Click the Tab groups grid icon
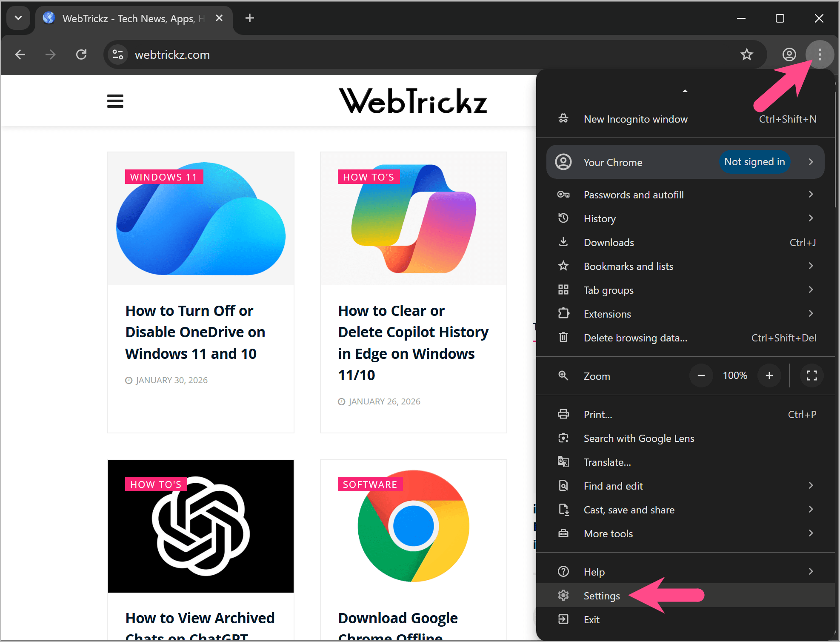The height and width of the screenshot is (642, 840). [563, 290]
